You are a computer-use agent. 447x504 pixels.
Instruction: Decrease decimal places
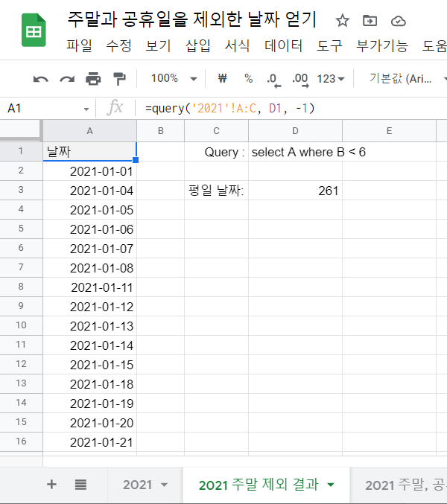tap(273, 78)
